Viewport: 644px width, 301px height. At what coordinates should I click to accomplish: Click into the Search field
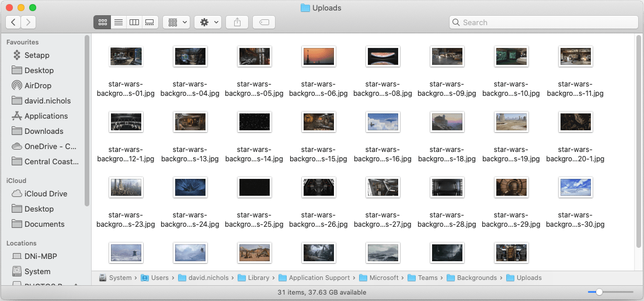(544, 22)
